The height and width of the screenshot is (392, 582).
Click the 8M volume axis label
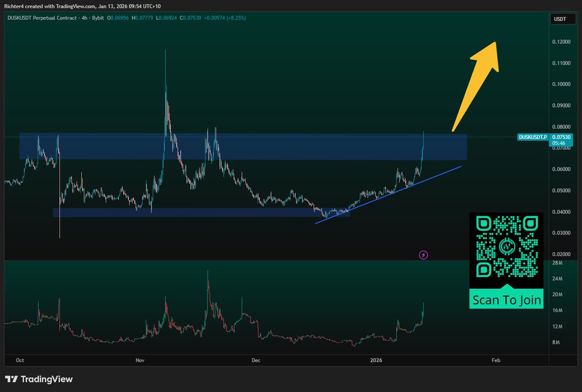[x=557, y=343]
